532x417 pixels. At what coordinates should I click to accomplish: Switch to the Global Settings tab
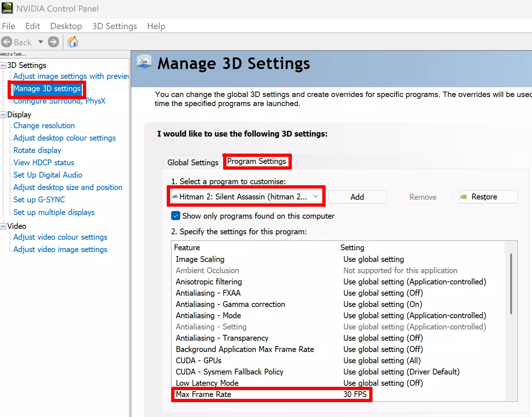(193, 162)
